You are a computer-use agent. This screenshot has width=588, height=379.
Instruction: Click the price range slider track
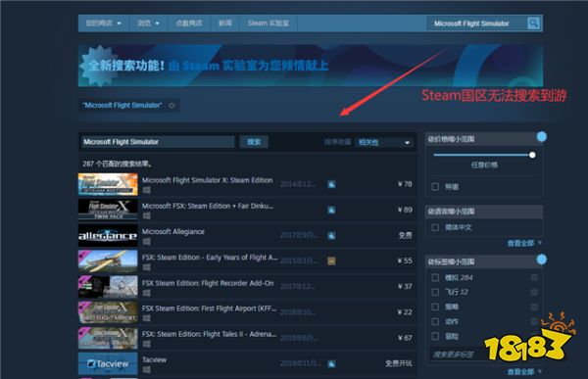(x=482, y=155)
